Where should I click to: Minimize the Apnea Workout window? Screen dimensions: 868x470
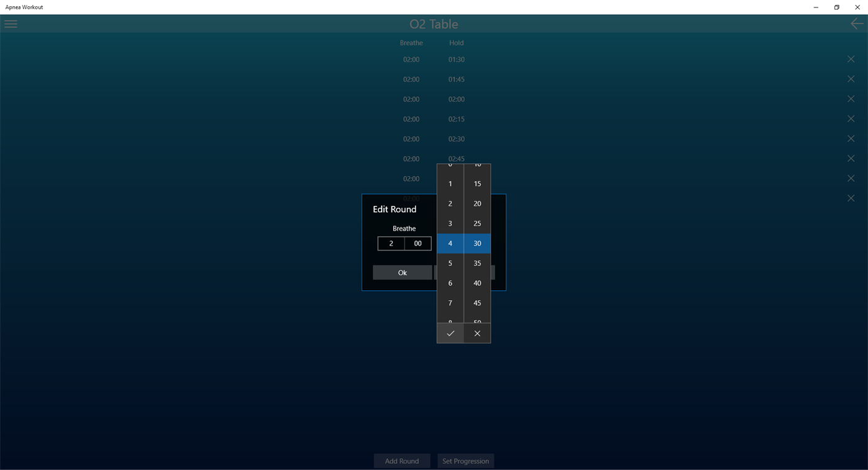815,7
